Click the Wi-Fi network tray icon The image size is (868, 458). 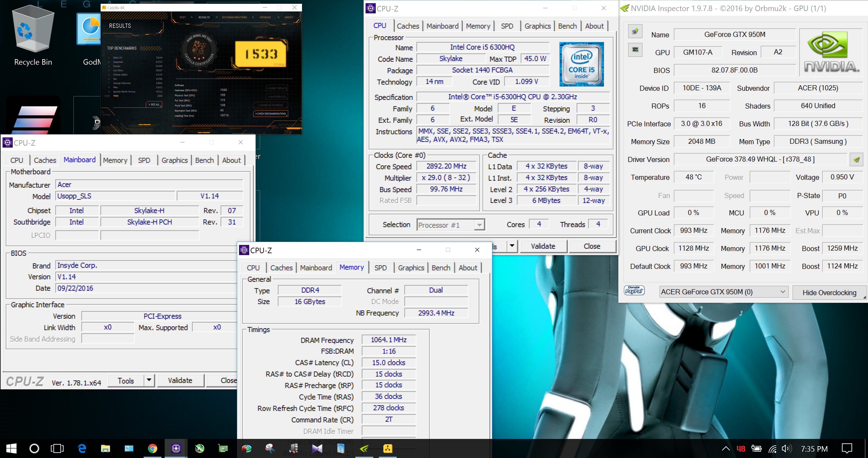[x=772, y=448]
